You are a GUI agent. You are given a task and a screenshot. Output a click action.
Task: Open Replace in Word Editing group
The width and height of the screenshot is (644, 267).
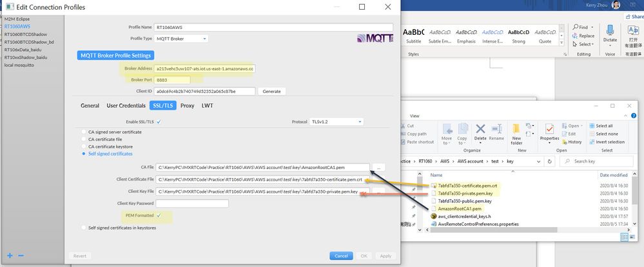tap(583, 35)
